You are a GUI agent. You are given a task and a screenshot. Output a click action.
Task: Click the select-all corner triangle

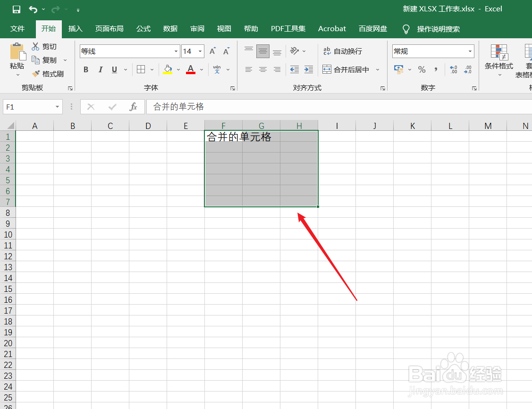(x=10, y=126)
